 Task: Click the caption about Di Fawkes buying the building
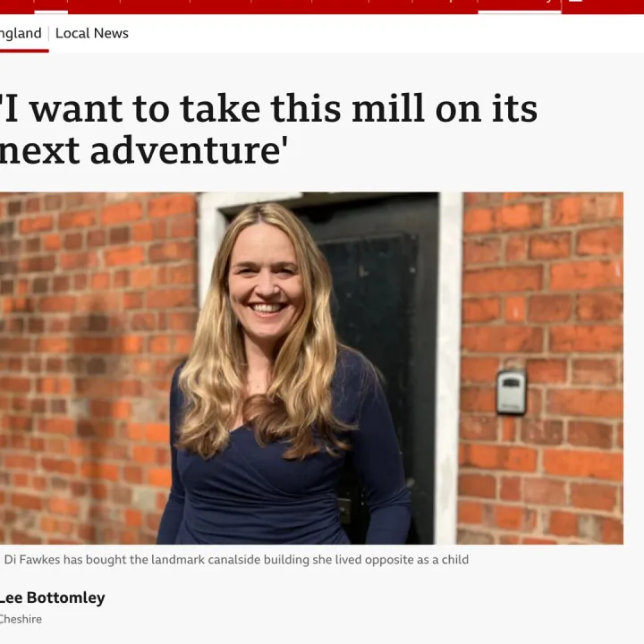tap(236, 560)
